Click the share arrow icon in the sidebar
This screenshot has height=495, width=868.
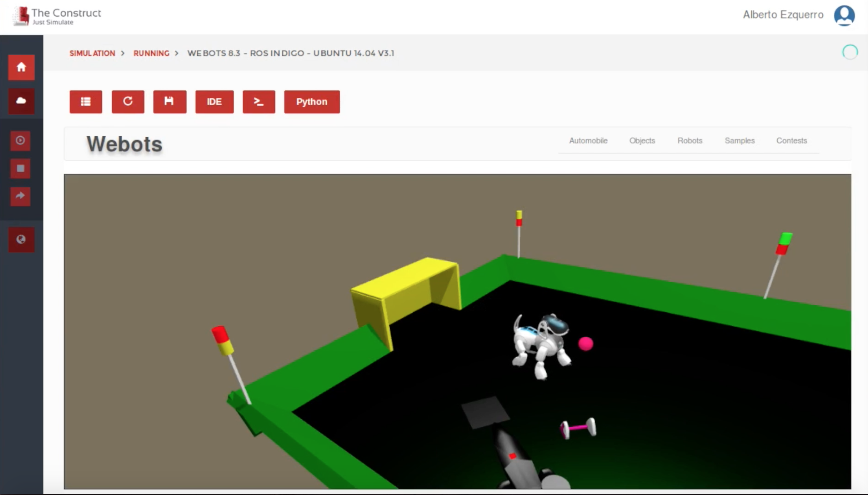(20, 196)
